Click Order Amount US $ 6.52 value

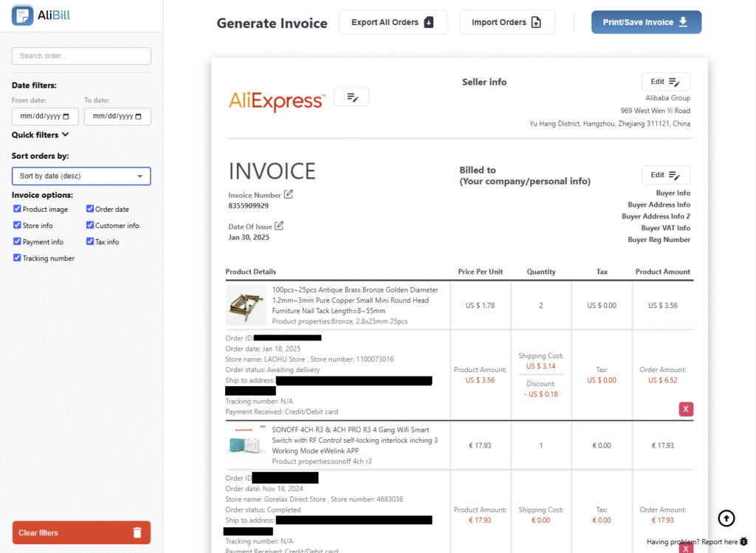tap(662, 380)
